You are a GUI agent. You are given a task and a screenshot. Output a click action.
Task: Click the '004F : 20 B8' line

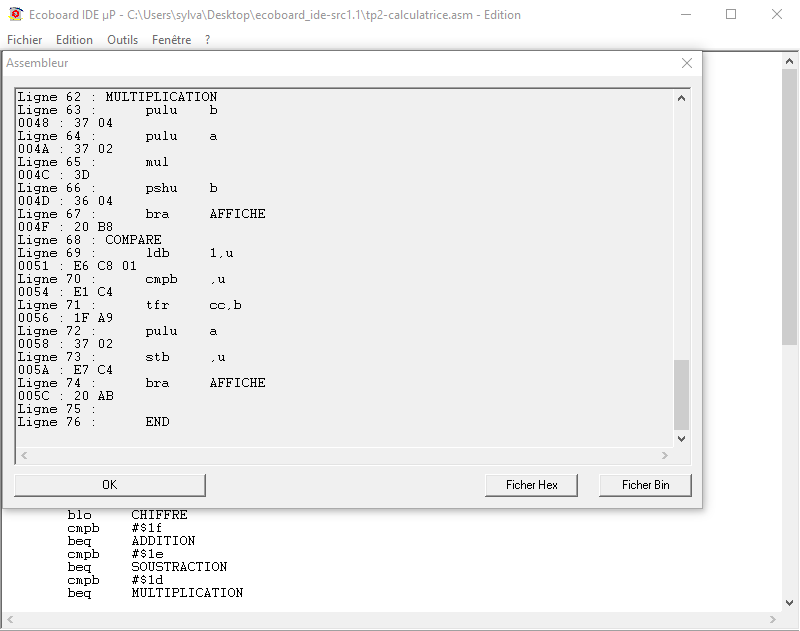tap(65, 227)
